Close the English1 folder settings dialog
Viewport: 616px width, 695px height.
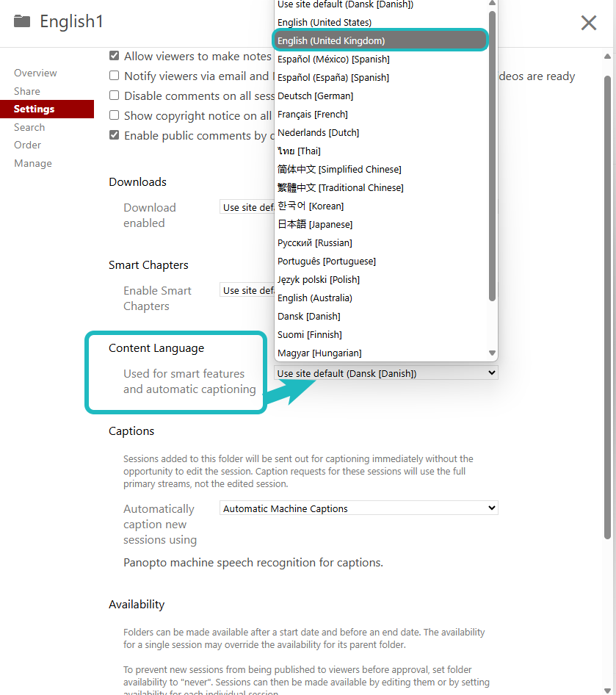coord(588,23)
